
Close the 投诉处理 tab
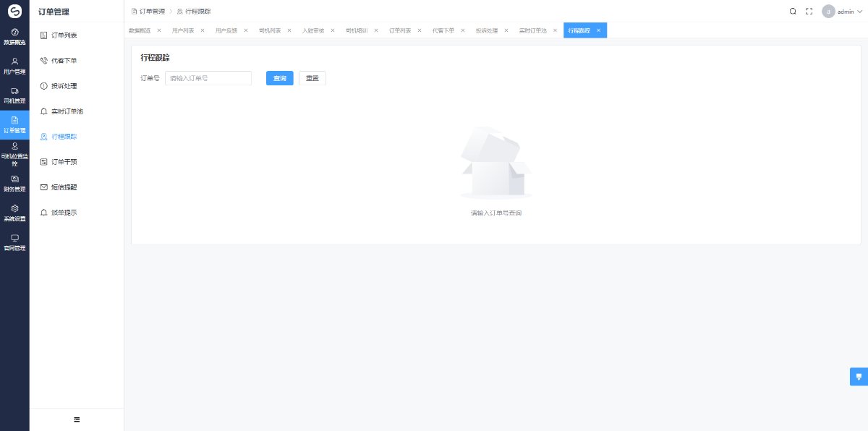(506, 30)
